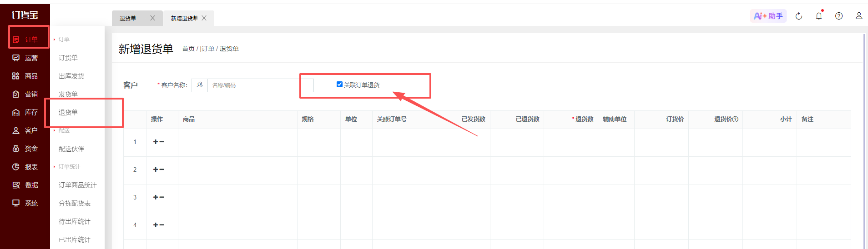Screen dimensions: 868x249
Task: Click the customer picker icon beside 客户名称
Action: [x=200, y=85]
